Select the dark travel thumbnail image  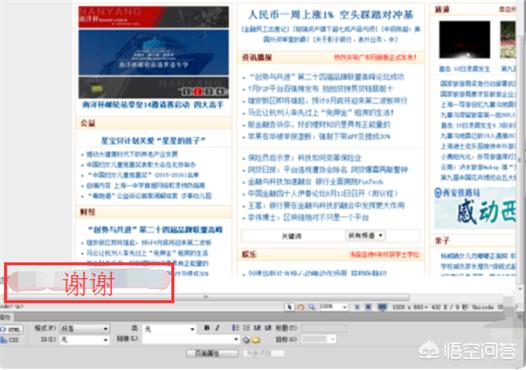(465, 40)
